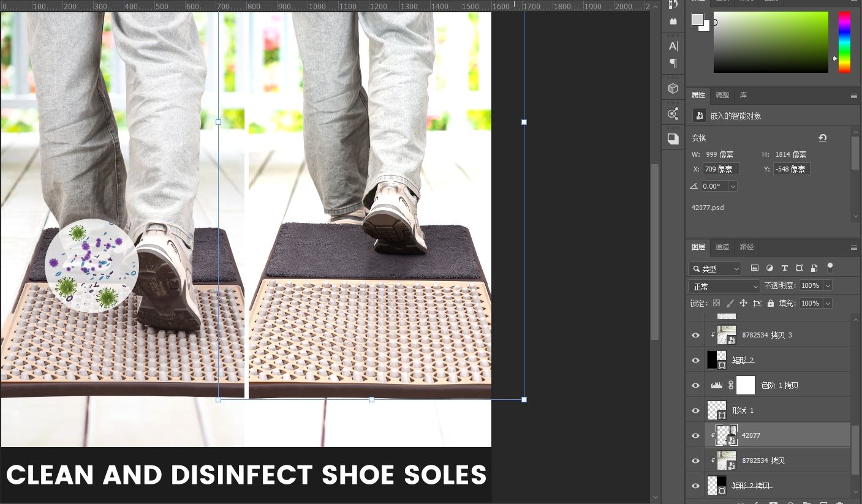Open the Character panel icon
The height and width of the screenshot is (504, 862).
pos(673,46)
